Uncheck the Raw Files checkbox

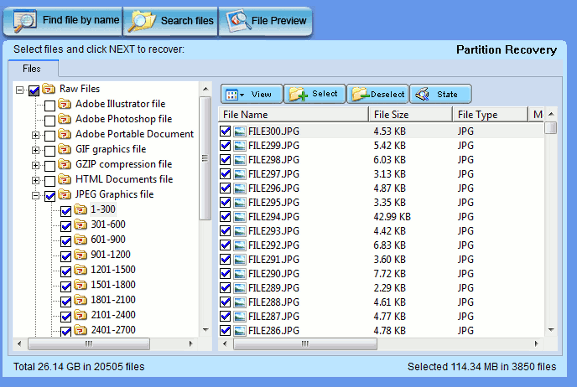pyautogui.click(x=33, y=90)
